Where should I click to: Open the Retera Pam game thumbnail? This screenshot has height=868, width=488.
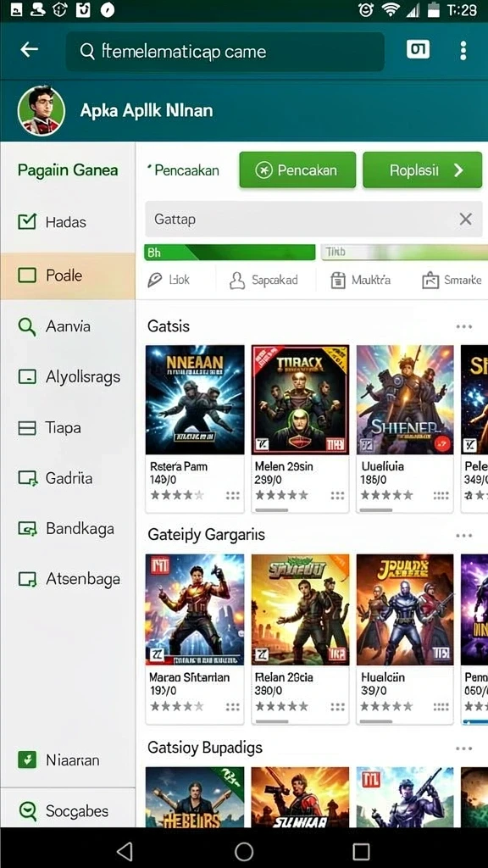click(195, 400)
